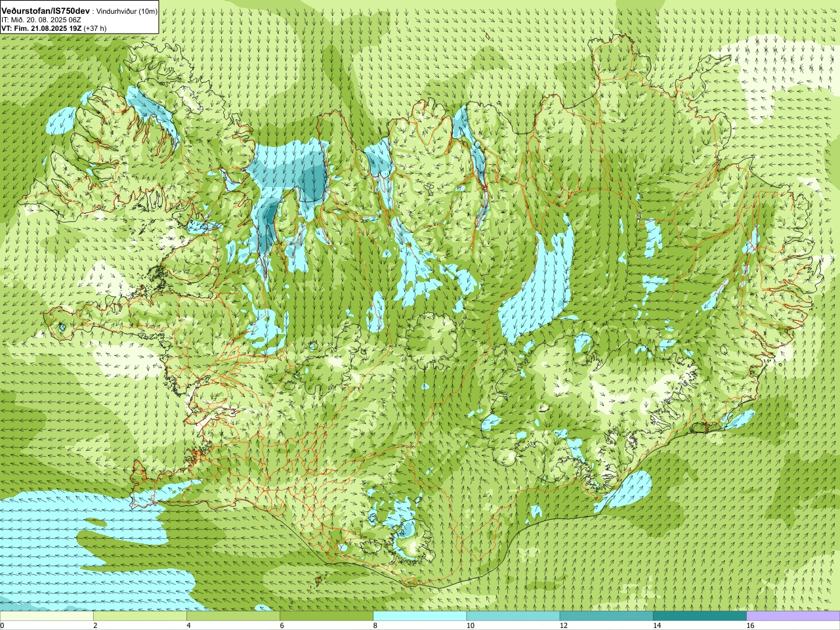The image size is (840, 630).
Task: Select the 4–6 green legend swatch
Action: (x=233, y=616)
